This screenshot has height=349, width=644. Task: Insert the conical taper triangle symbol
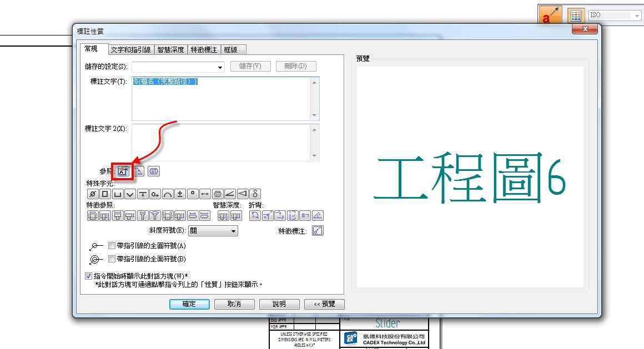[243, 194]
